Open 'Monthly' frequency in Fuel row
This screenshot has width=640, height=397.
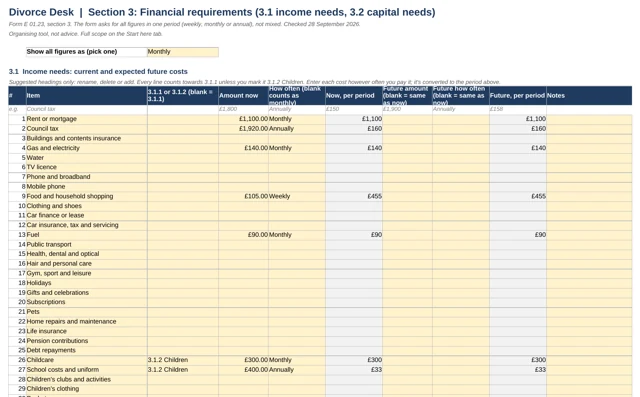pos(297,235)
